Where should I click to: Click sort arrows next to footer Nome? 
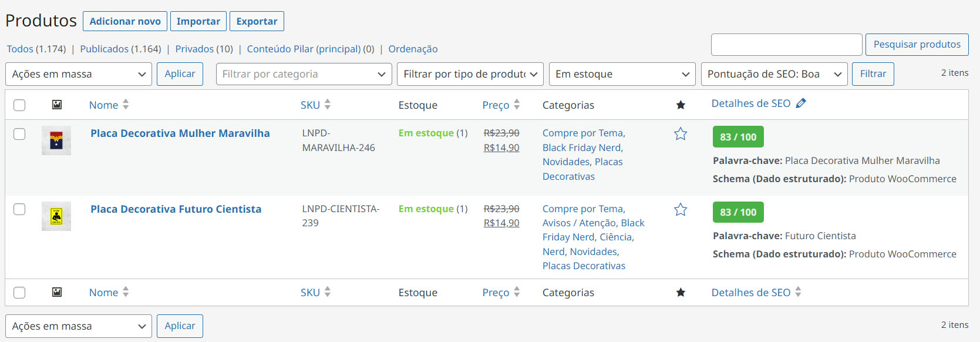pos(126,292)
